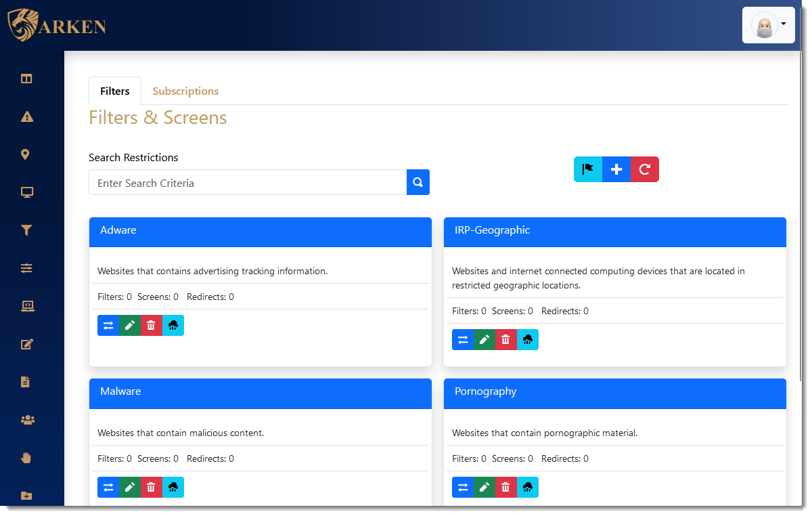Click the transfer arrows icon on IRP-Geographic
Viewport: 812px width, 516px height.
463,340
